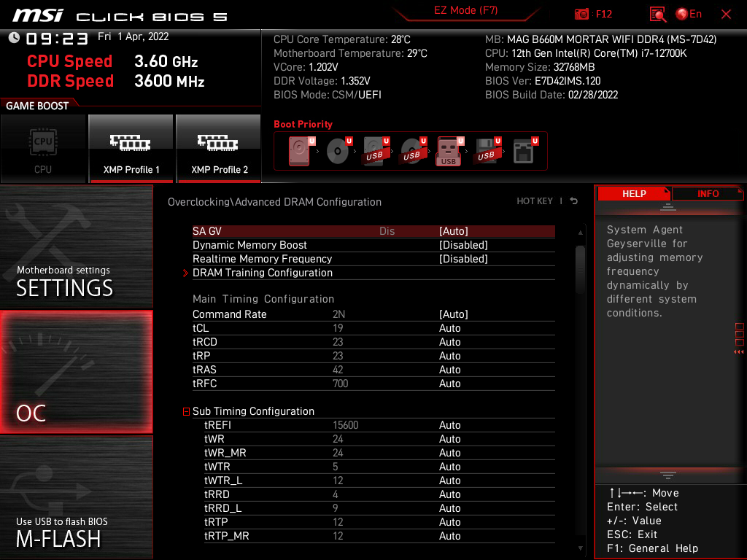Select the tCL Auto value field

[449, 328]
